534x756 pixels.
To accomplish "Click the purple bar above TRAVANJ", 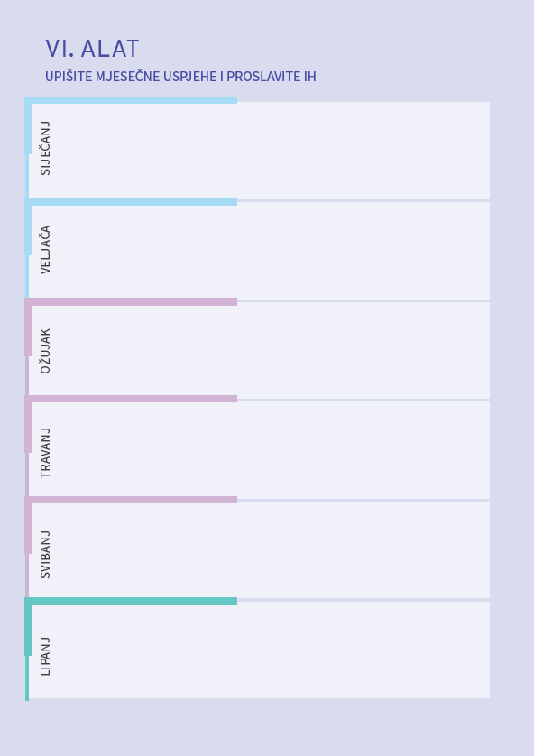I will (x=131, y=399).
